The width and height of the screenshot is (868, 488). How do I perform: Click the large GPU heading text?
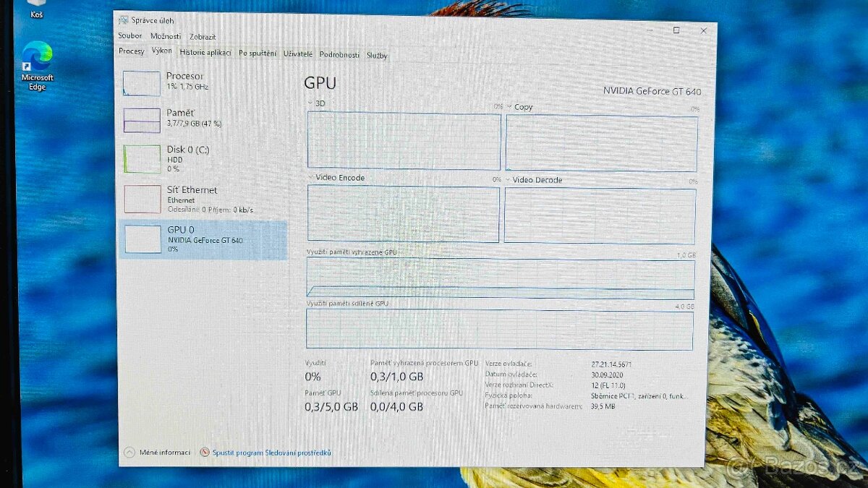(320, 82)
